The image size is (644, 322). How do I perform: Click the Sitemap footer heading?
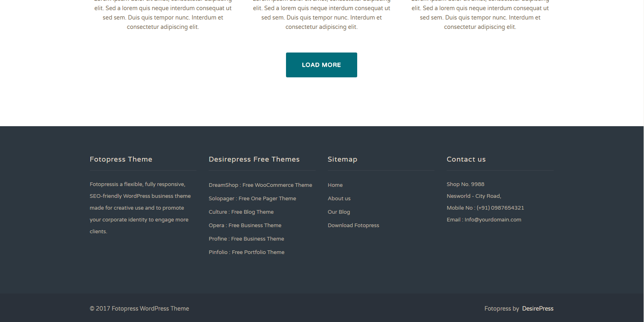point(342,159)
